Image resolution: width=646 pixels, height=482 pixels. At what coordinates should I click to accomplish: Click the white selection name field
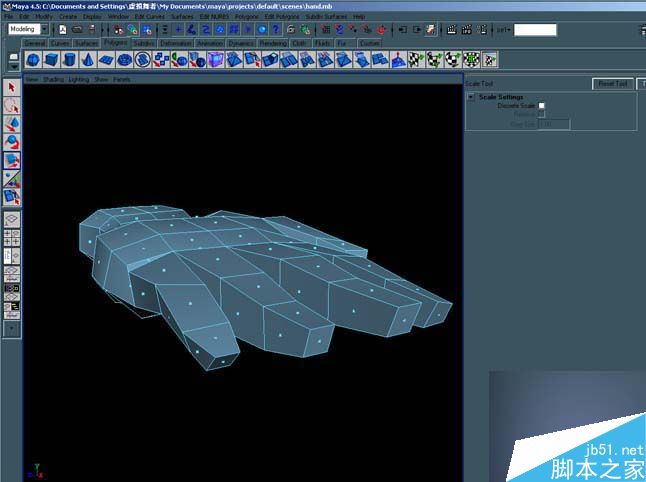pos(535,30)
